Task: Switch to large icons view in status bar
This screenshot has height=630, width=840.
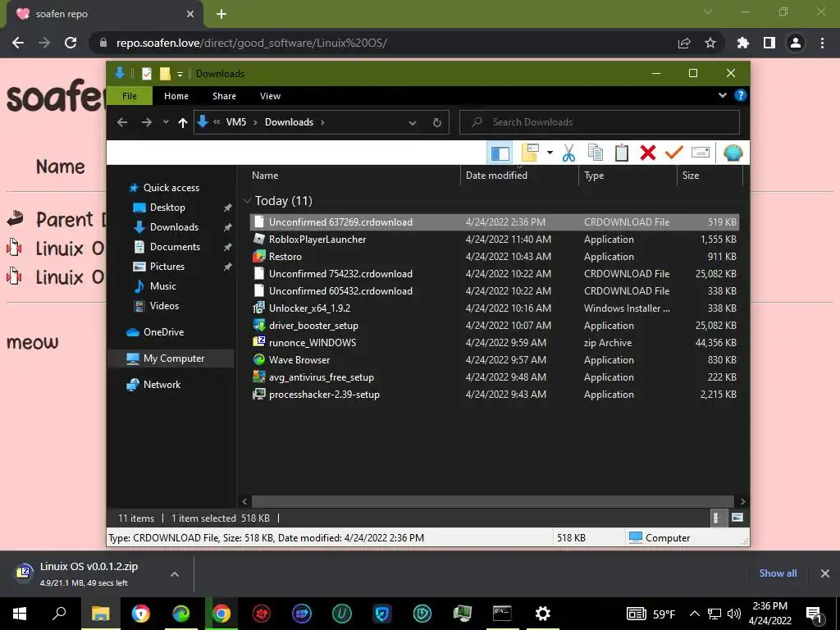Action: [737, 518]
